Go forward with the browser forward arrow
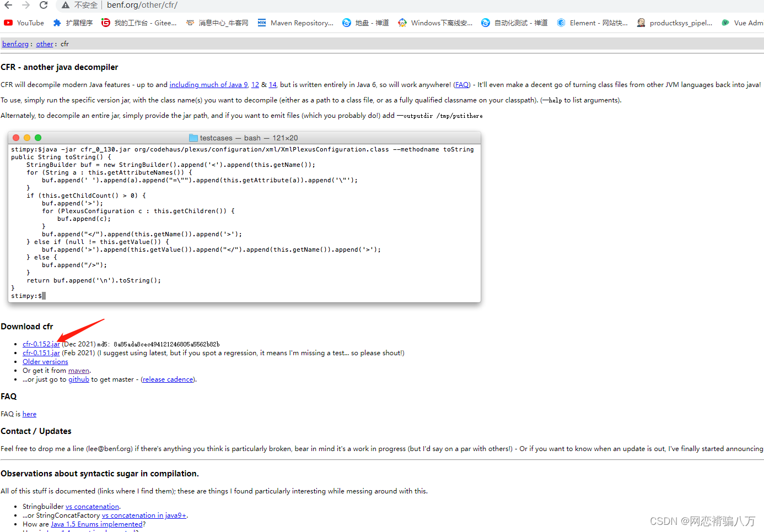Image resolution: width=764 pixels, height=532 pixels. pyautogui.click(x=26, y=5)
